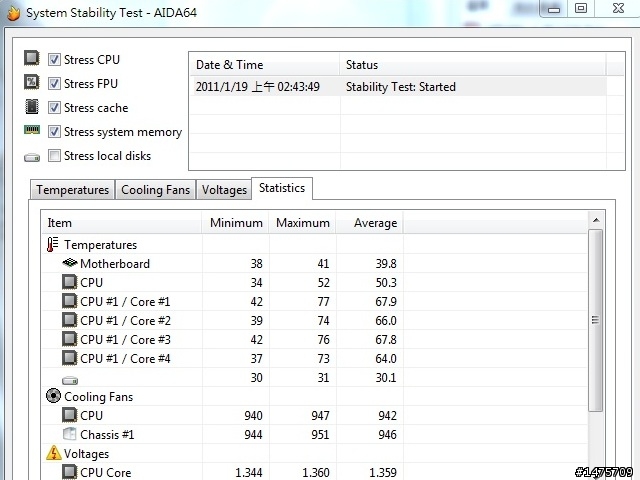Click the Voltages group heading in list
640x480 pixels.
pos(86,454)
